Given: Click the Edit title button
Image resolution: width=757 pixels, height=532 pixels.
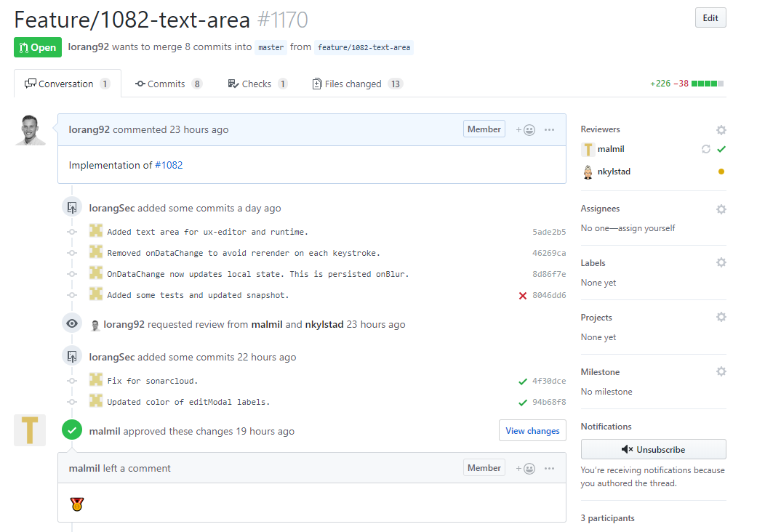Looking at the screenshot, I should pos(710,18).
